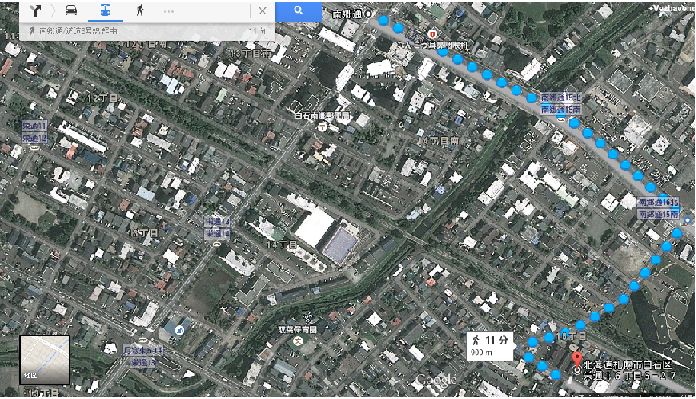Select walking mode pedestrian icon
The height and width of the screenshot is (399, 696).
click(140, 10)
